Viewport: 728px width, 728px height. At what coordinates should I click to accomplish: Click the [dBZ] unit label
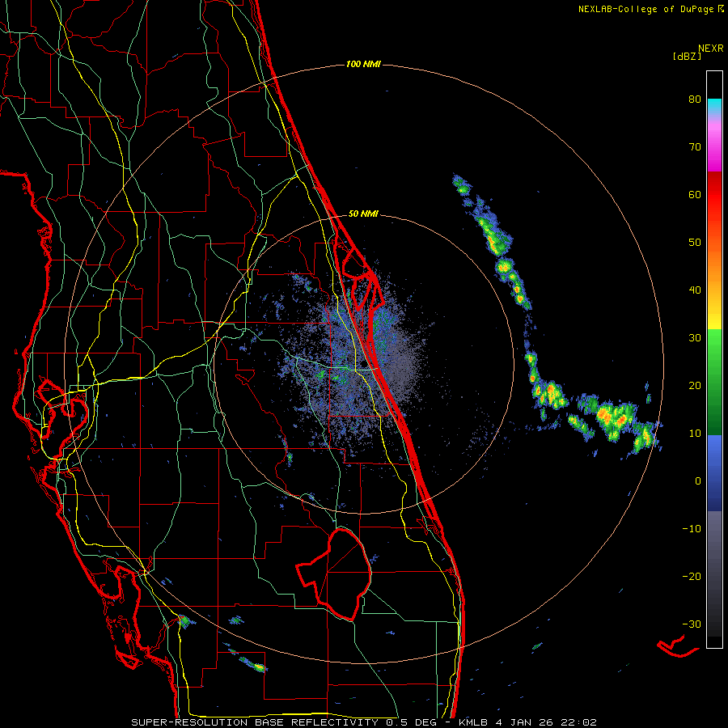687,57
